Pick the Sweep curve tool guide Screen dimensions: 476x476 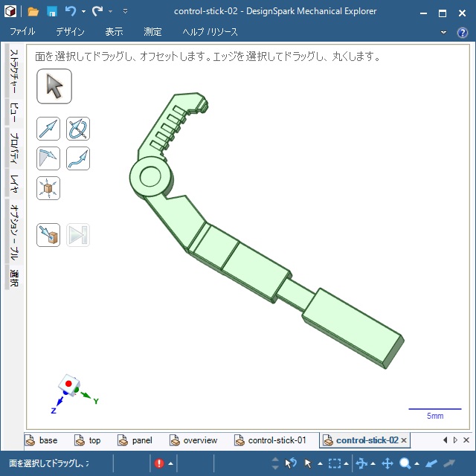(x=78, y=158)
